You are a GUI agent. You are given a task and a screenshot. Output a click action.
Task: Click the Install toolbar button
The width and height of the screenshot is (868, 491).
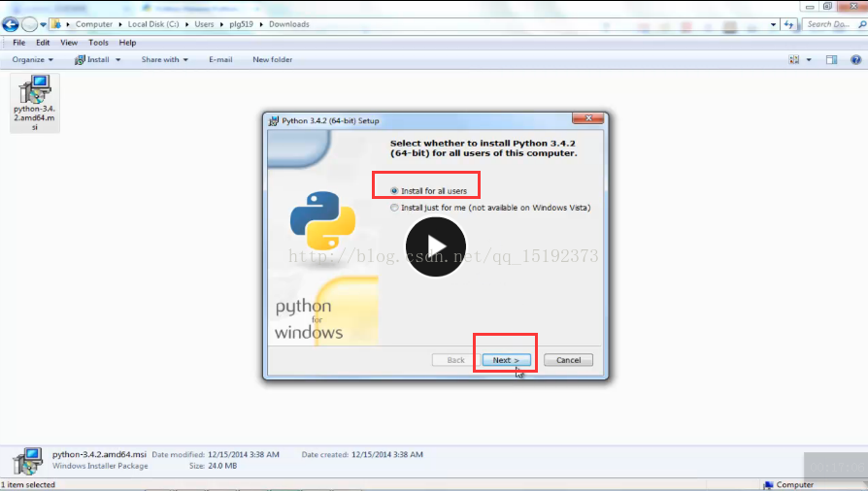point(92,60)
